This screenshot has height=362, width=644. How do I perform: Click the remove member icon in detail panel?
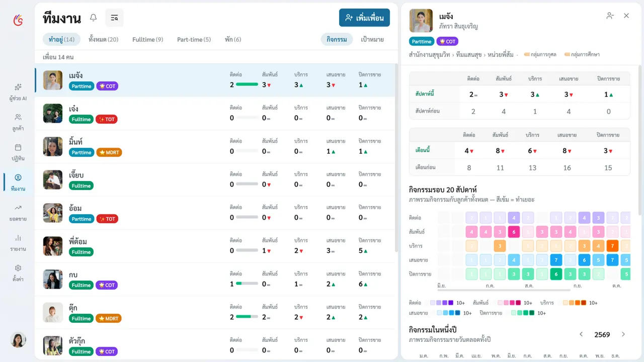610,16
